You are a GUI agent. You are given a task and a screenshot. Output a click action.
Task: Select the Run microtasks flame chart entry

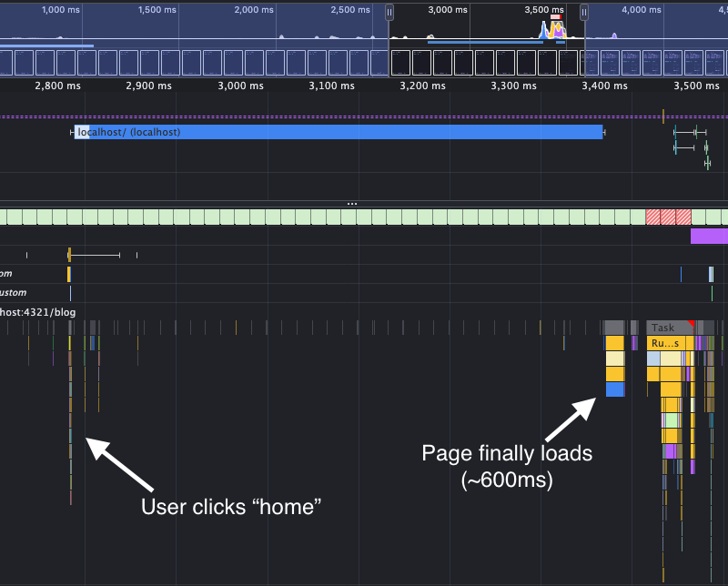pyautogui.click(x=665, y=342)
